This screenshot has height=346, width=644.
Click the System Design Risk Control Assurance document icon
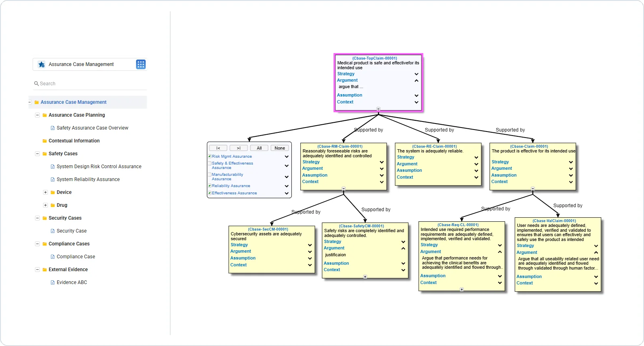click(53, 167)
